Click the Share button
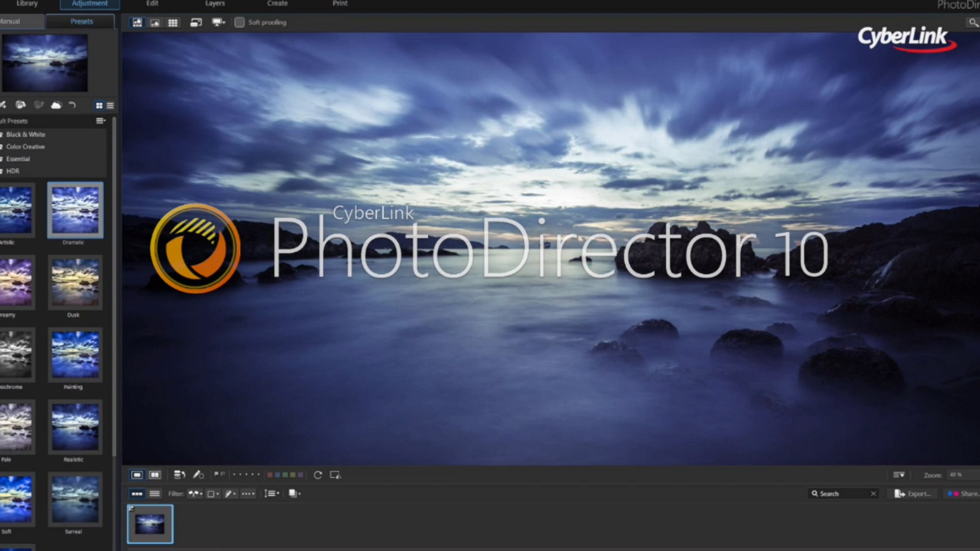The height and width of the screenshot is (551, 980). tap(964, 494)
